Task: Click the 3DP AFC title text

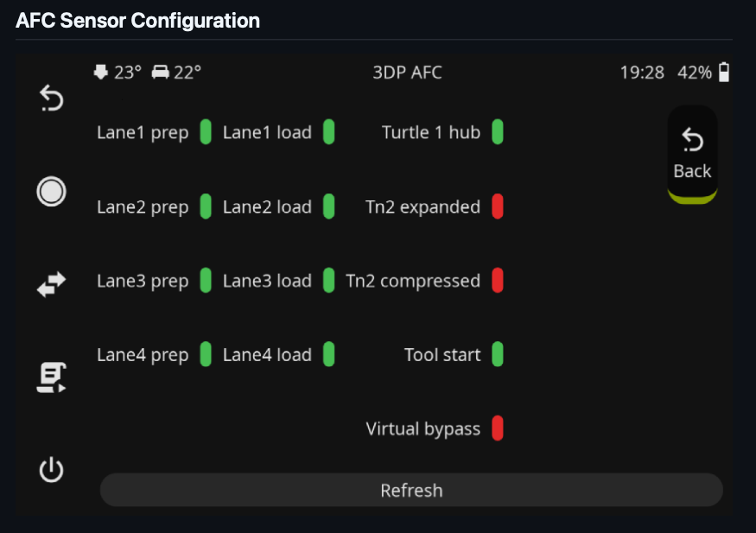Action: tap(407, 73)
